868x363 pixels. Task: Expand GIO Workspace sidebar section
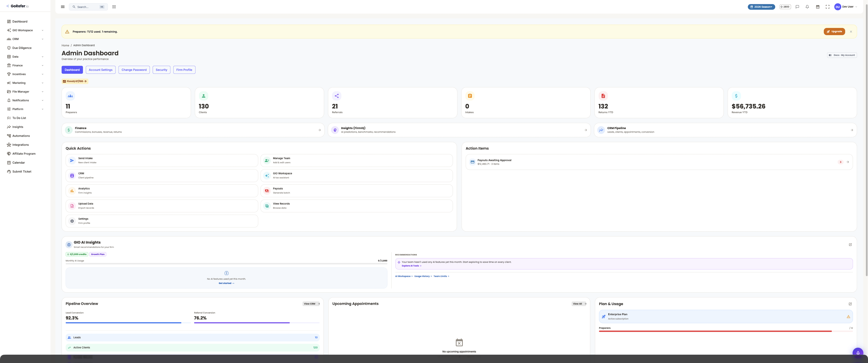tap(25, 30)
